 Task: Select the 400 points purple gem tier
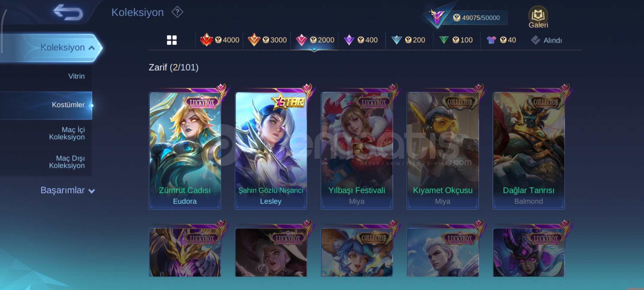pyautogui.click(x=361, y=40)
